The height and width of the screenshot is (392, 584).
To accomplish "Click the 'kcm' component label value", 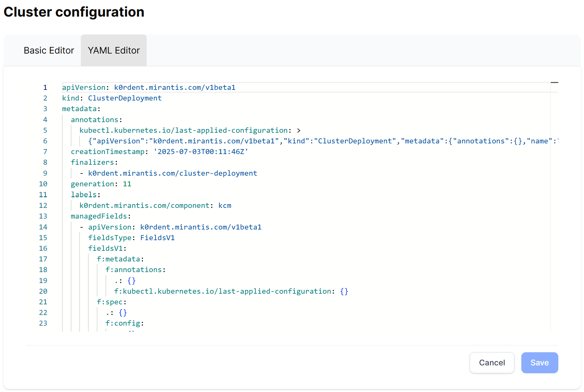I will [225, 205].
